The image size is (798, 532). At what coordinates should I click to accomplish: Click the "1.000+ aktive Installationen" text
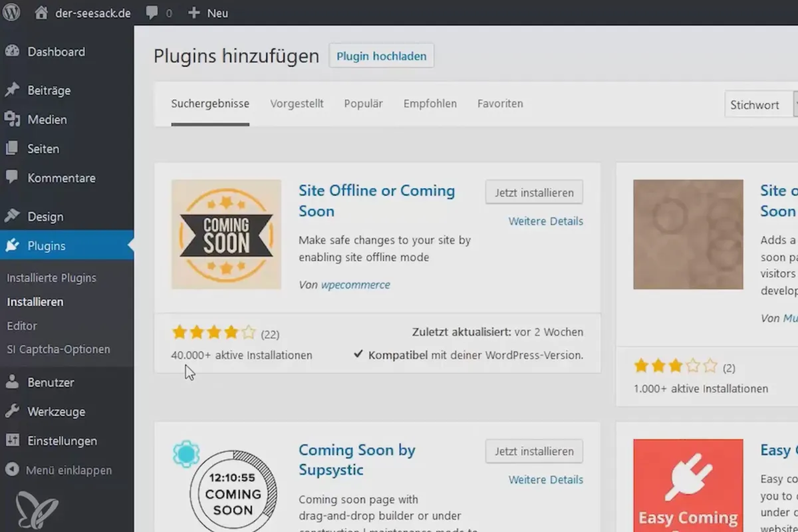[x=701, y=388]
